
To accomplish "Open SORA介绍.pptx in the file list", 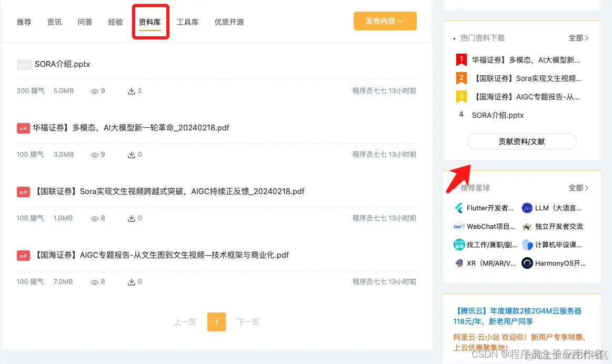I will (x=63, y=64).
